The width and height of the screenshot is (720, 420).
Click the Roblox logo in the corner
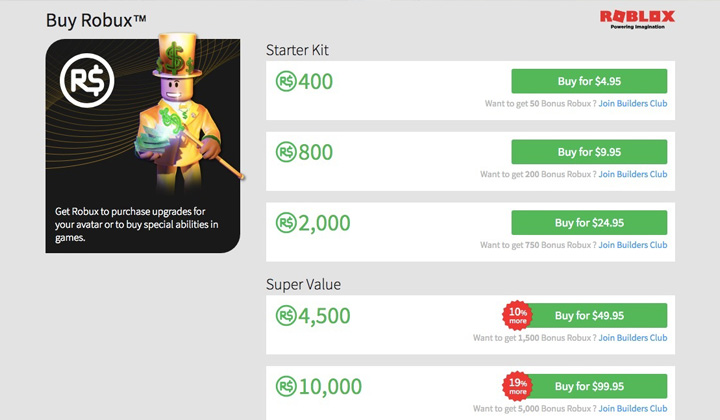[x=637, y=20]
